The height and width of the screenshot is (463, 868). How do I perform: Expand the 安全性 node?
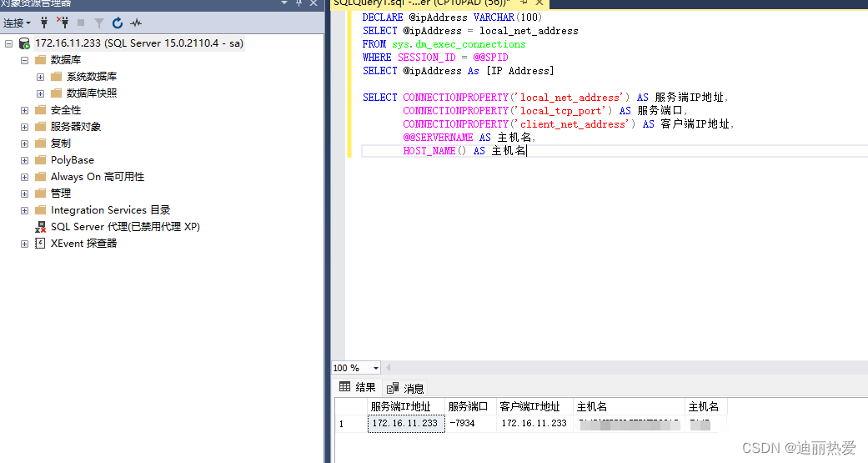[24, 110]
